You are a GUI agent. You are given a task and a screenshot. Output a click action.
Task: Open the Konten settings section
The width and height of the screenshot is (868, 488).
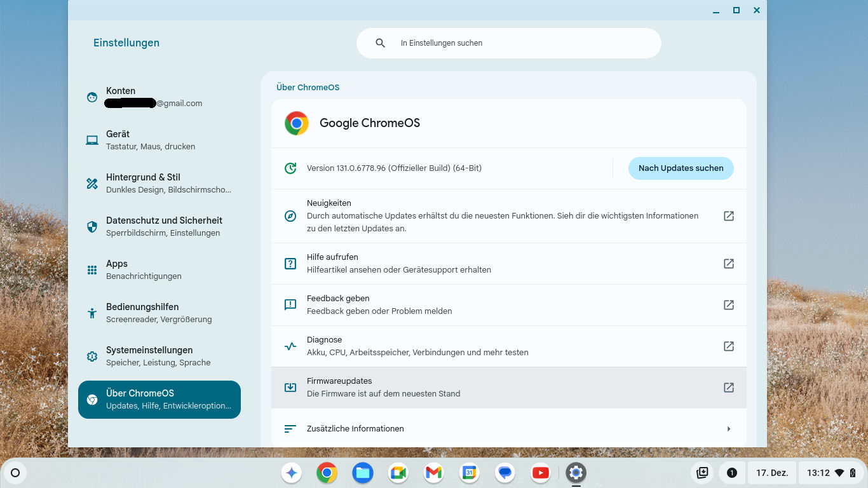159,97
